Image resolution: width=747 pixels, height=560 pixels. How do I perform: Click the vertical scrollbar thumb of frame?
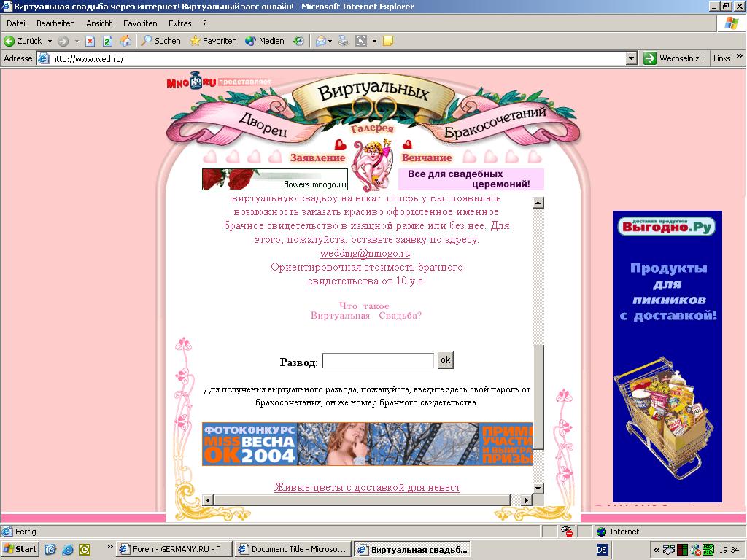point(538,397)
